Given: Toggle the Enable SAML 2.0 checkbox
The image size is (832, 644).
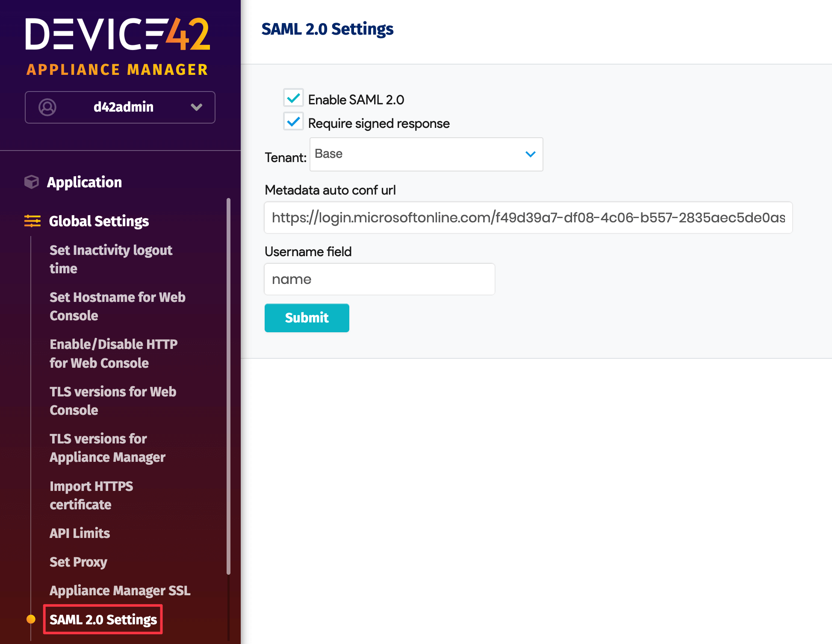Looking at the screenshot, I should click(293, 98).
